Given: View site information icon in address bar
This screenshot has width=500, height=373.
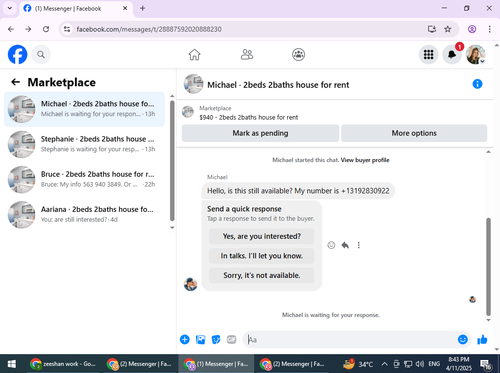Looking at the screenshot, I should tap(67, 29).
